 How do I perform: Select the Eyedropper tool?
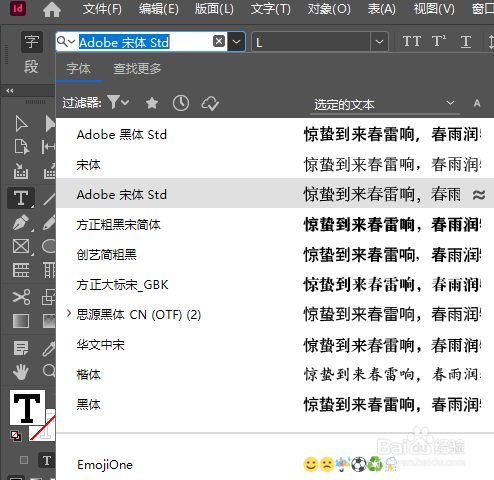(49, 348)
